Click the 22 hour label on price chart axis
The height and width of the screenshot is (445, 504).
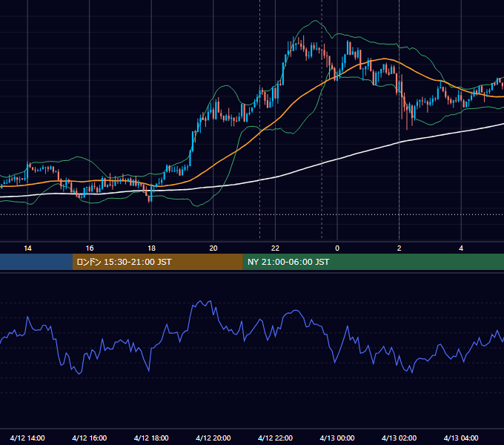(x=275, y=248)
